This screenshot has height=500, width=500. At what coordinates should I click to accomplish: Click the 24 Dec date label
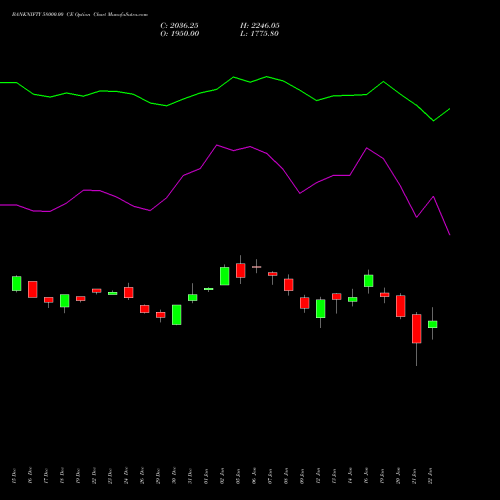click(126, 476)
